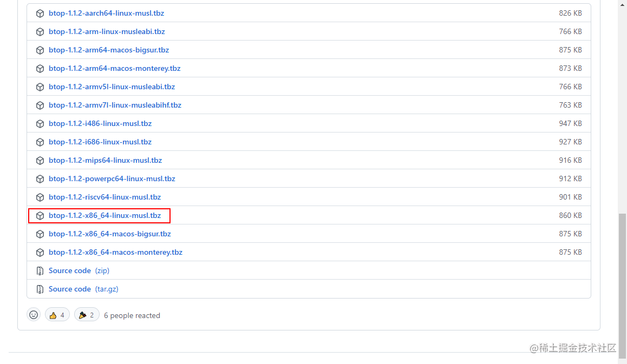
Task: Click package icon beside btop-1.1.2-armv7l-linux-musleabihf.tbz
Action: click(40, 105)
